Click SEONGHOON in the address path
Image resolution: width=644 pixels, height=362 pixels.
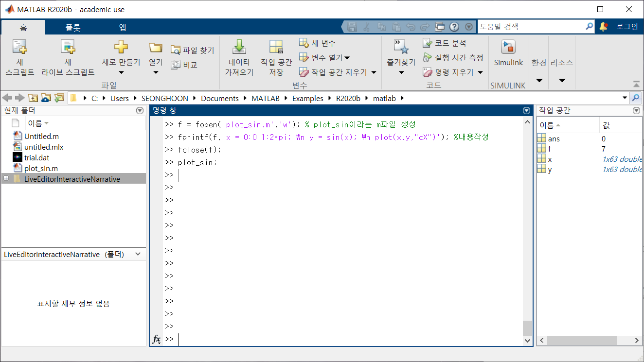point(166,98)
